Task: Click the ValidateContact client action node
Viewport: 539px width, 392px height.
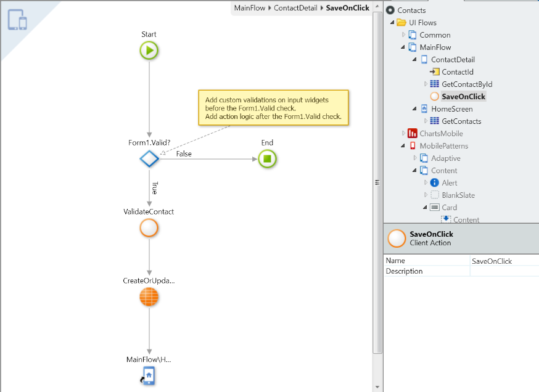Action: [149, 228]
